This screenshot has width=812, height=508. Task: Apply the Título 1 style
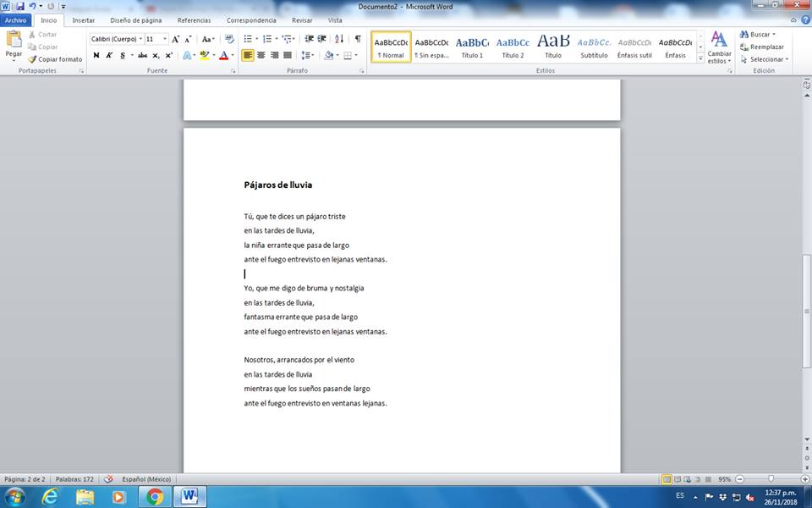[472, 46]
